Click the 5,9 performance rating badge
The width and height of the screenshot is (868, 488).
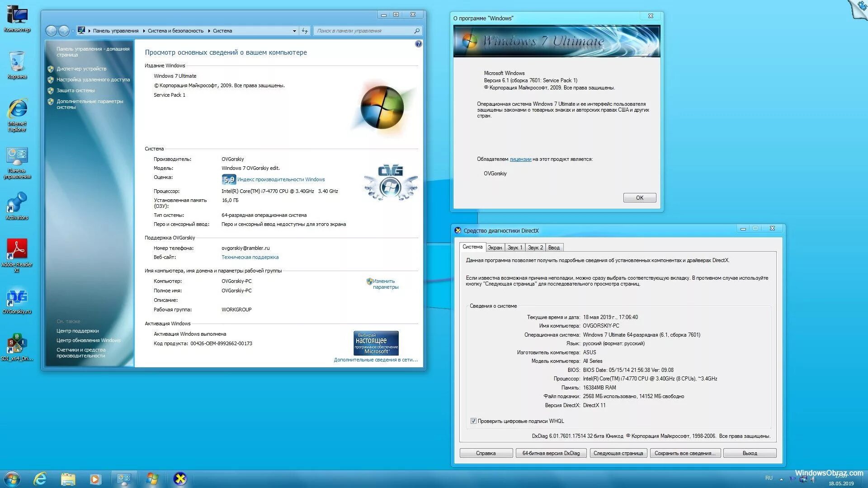click(x=229, y=179)
